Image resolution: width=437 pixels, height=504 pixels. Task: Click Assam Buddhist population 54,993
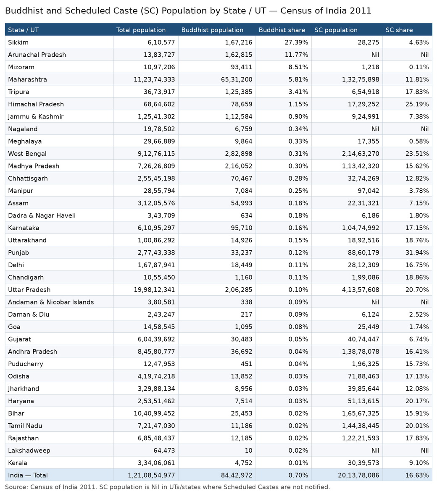point(217,203)
